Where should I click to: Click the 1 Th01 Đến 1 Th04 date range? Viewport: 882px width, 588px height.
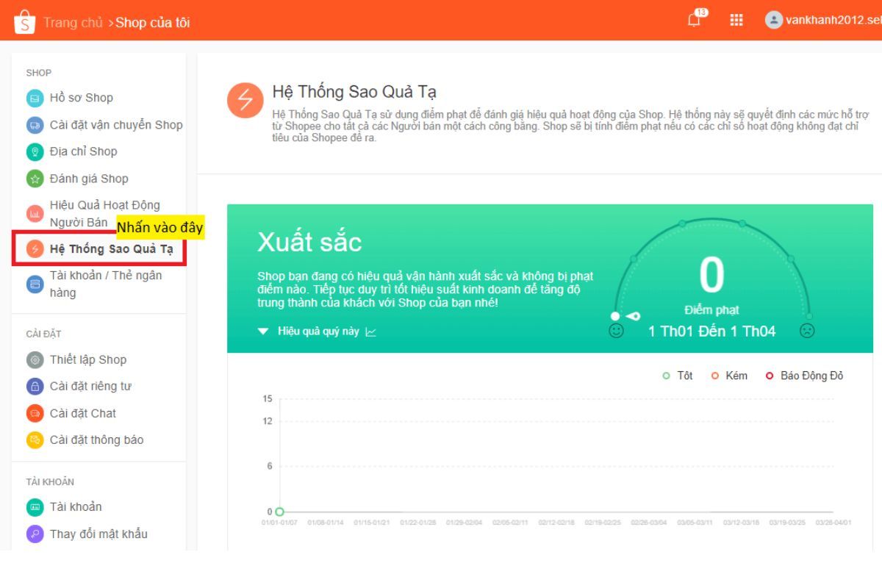[711, 331]
